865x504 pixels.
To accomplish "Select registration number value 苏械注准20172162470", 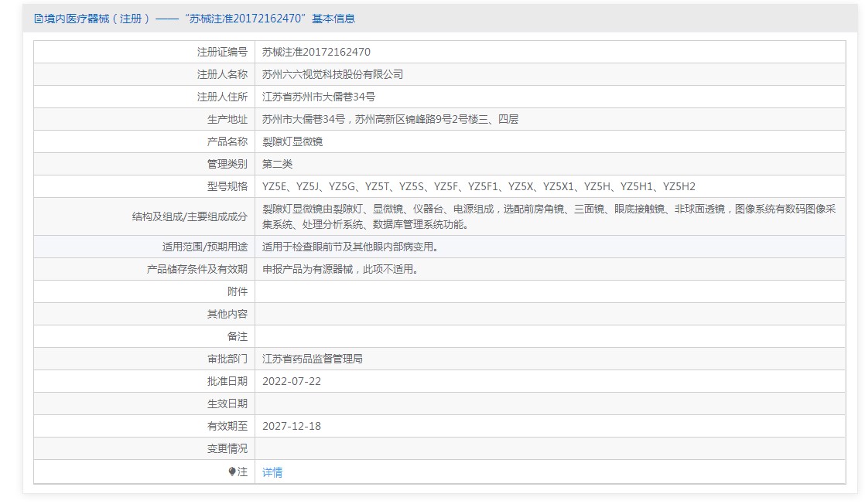I will (316, 52).
